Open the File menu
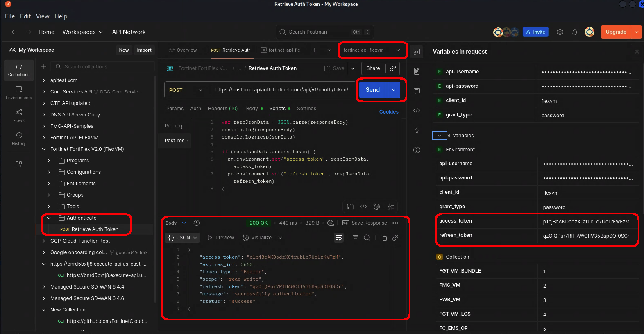Viewport: 644px width, 334px height. [x=10, y=16]
